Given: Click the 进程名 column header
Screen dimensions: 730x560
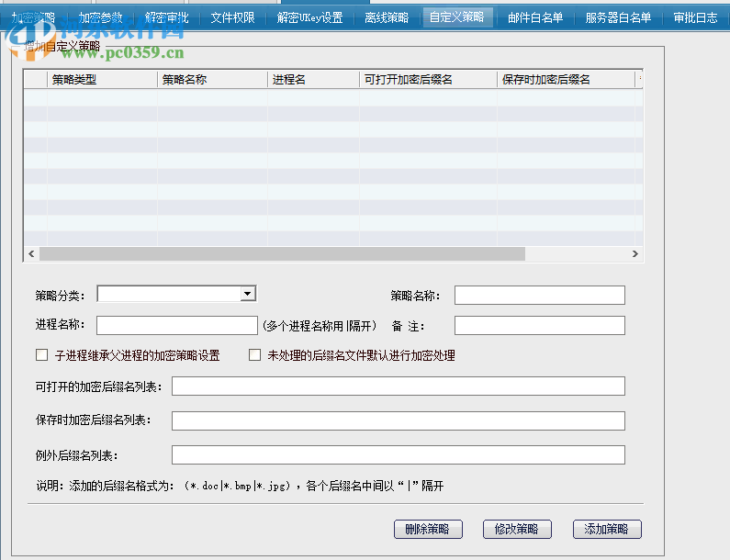Looking at the screenshot, I should tap(313, 80).
